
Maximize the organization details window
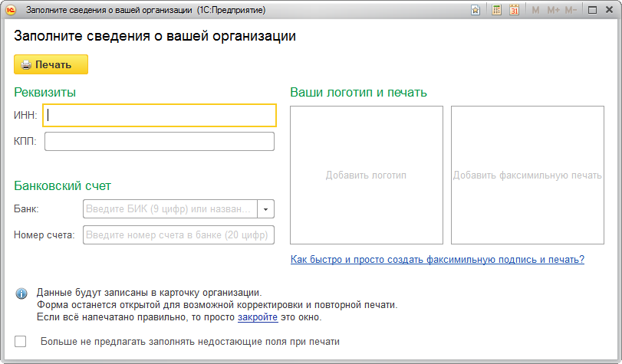pyautogui.click(x=592, y=10)
